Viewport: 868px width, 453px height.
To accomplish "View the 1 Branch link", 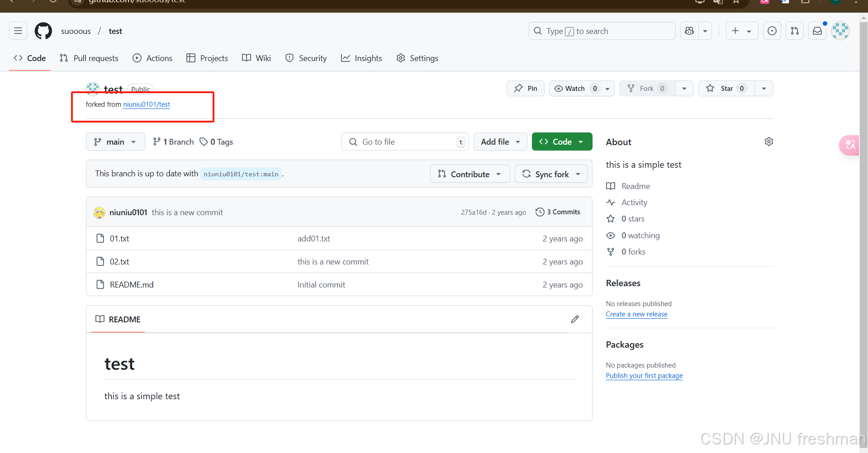I will (x=173, y=142).
